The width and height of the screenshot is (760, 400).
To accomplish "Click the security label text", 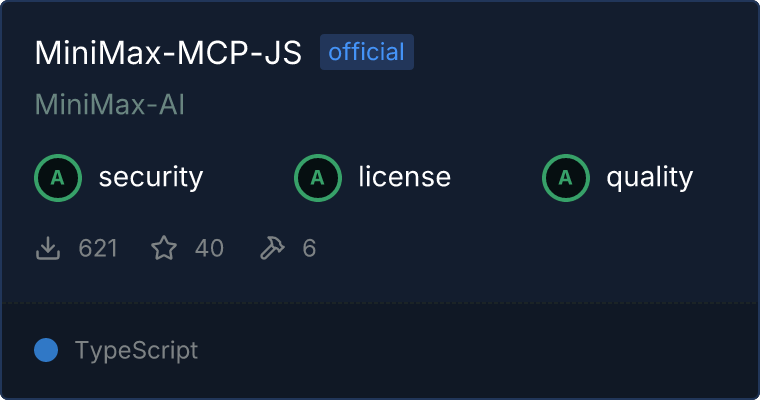I will (151, 177).
